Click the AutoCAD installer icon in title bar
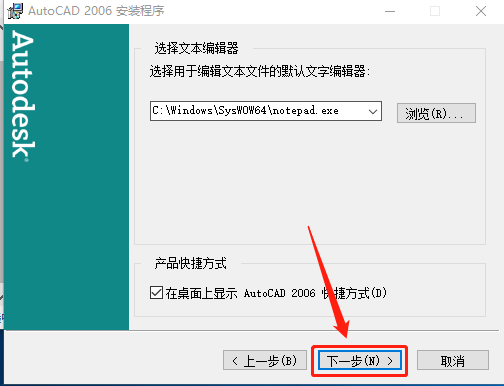 click(x=15, y=11)
